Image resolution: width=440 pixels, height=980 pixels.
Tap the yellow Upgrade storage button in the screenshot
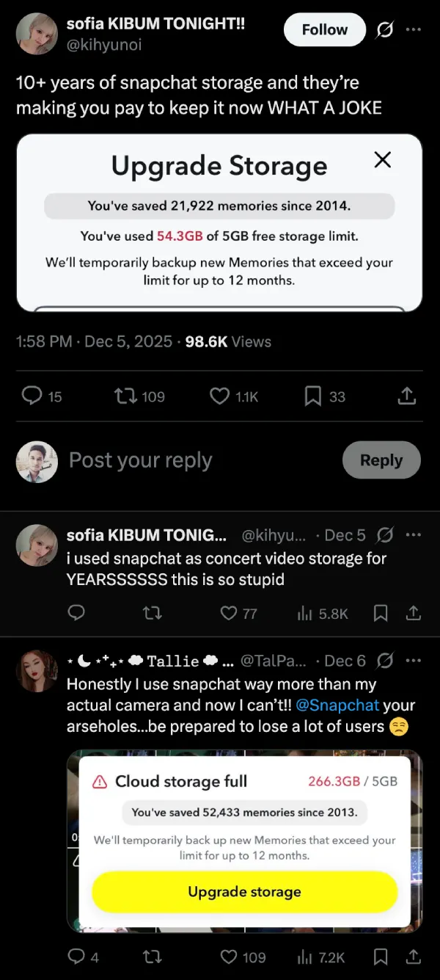(244, 891)
